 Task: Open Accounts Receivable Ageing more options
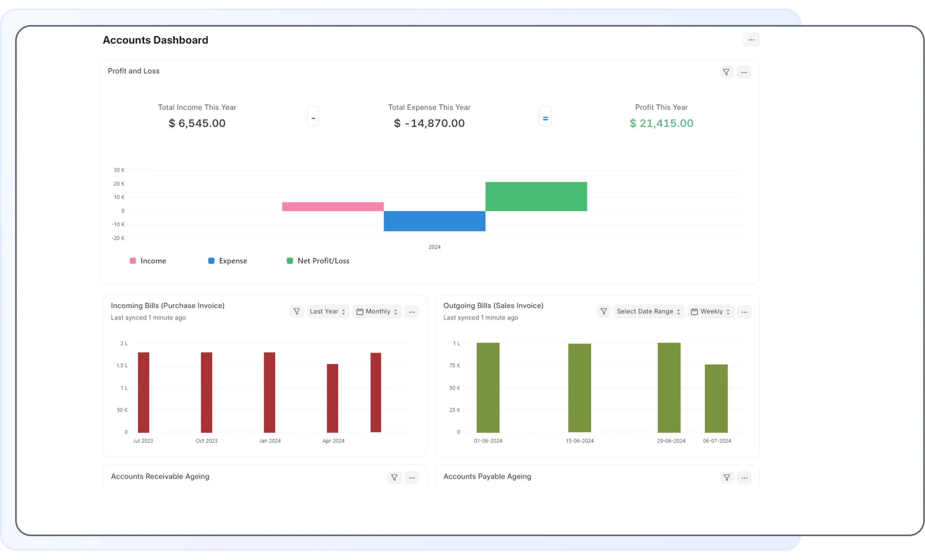coord(412,477)
